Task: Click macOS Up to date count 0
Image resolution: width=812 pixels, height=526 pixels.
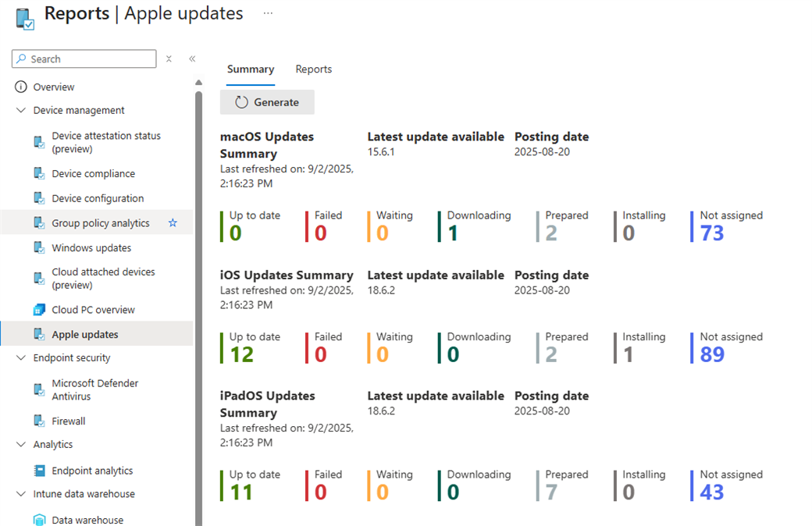Action: (236, 233)
